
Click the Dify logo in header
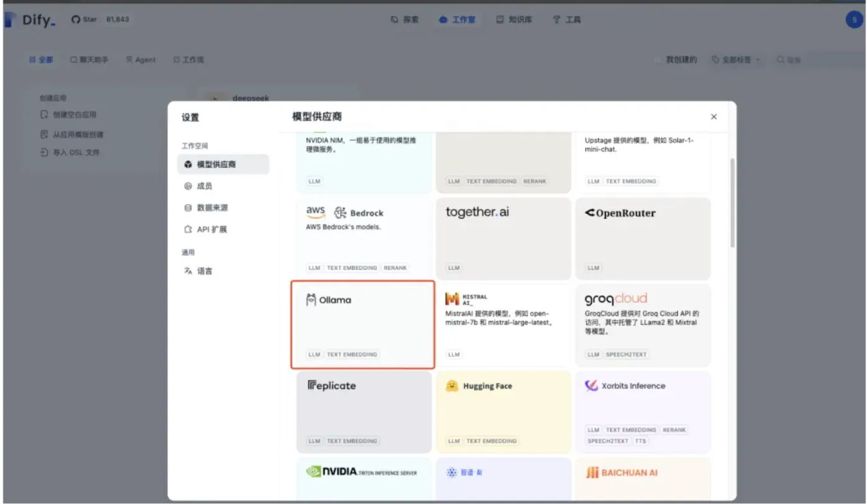tap(30, 20)
